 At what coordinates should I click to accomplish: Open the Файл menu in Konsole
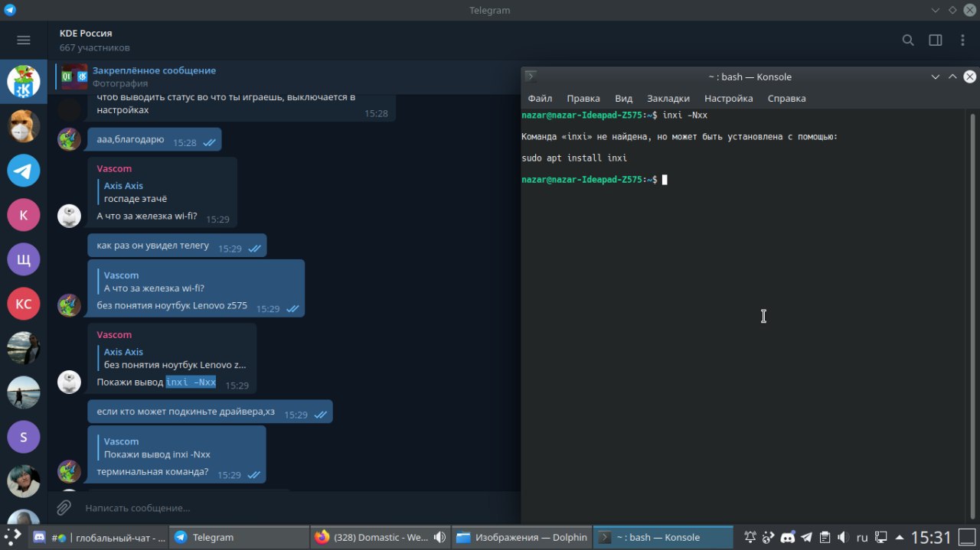click(540, 98)
